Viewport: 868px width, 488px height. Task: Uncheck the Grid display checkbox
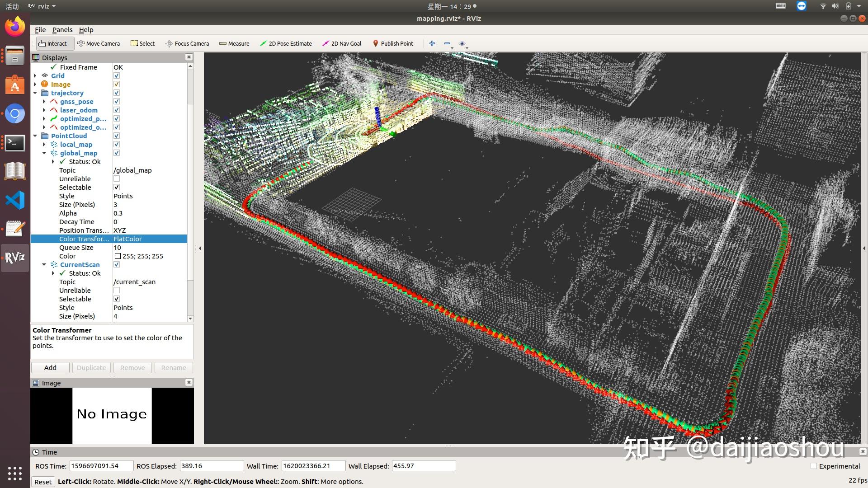(x=117, y=76)
